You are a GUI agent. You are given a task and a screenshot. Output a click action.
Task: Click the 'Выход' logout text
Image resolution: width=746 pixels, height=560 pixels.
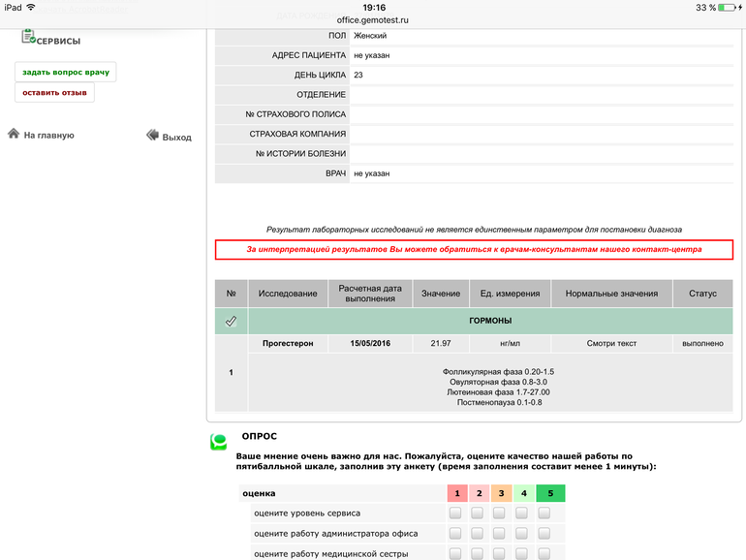pyautogui.click(x=177, y=138)
